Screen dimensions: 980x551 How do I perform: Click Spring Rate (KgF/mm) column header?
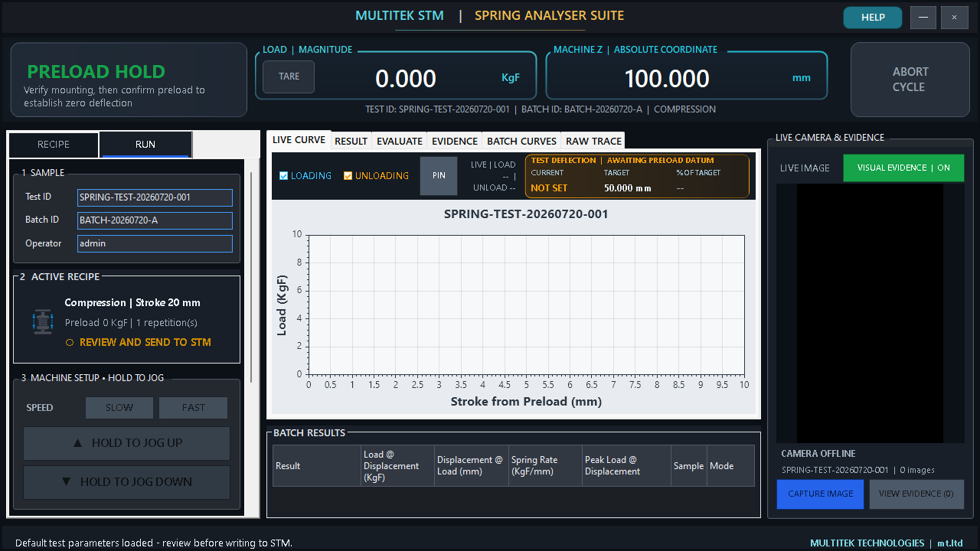[545, 466]
